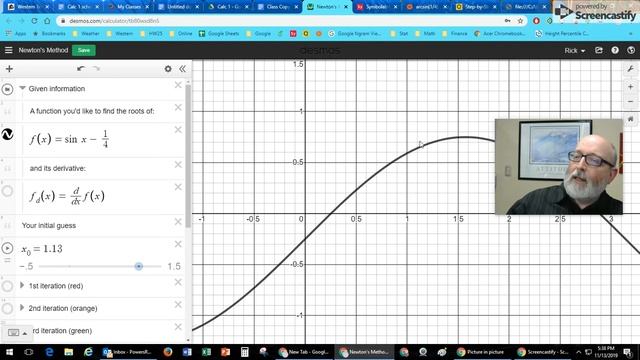640x360 pixels.
Task: Toggle visibility of derivative f_d(x)
Action: 7,191
